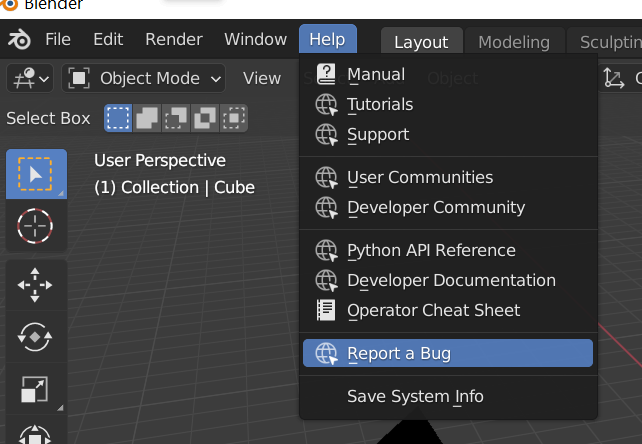The width and height of the screenshot is (642, 444).
Task: Activate the Transform tool
Action: [x=35, y=432]
